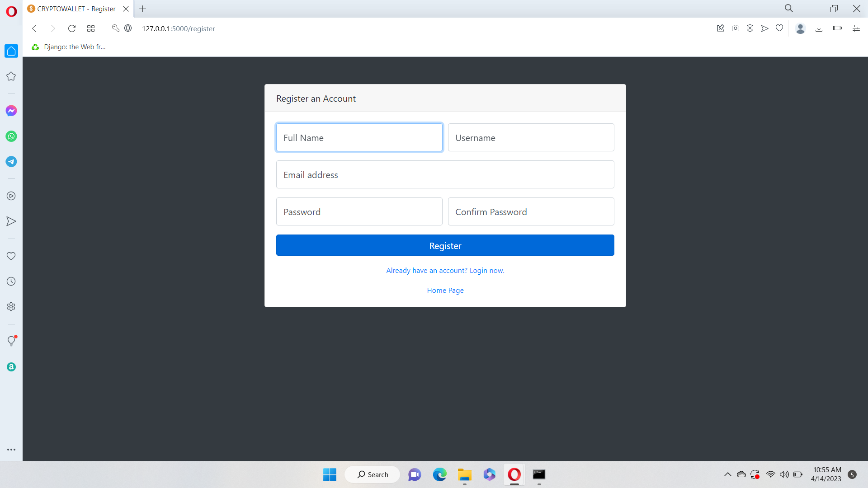Bookmark the page with the heart icon
This screenshot has width=868, height=488.
click(x=779, y=28)
